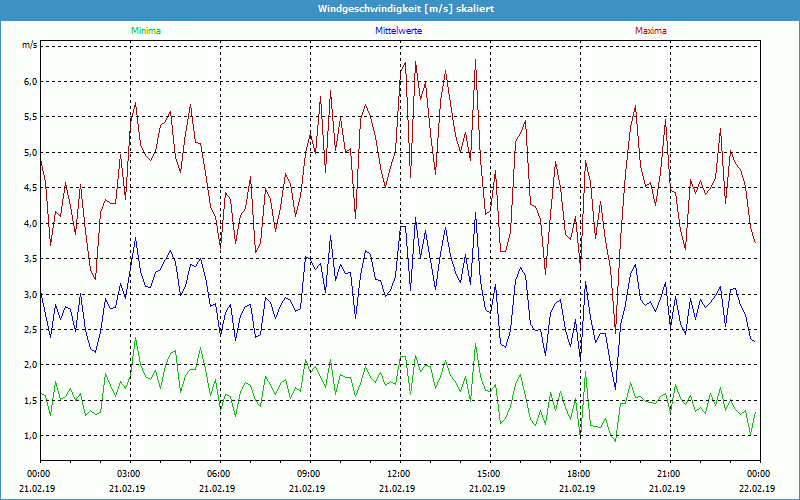Click the 3,5 y-axis tick label
Screen dimensions: 800x500
tap(29, 259)
